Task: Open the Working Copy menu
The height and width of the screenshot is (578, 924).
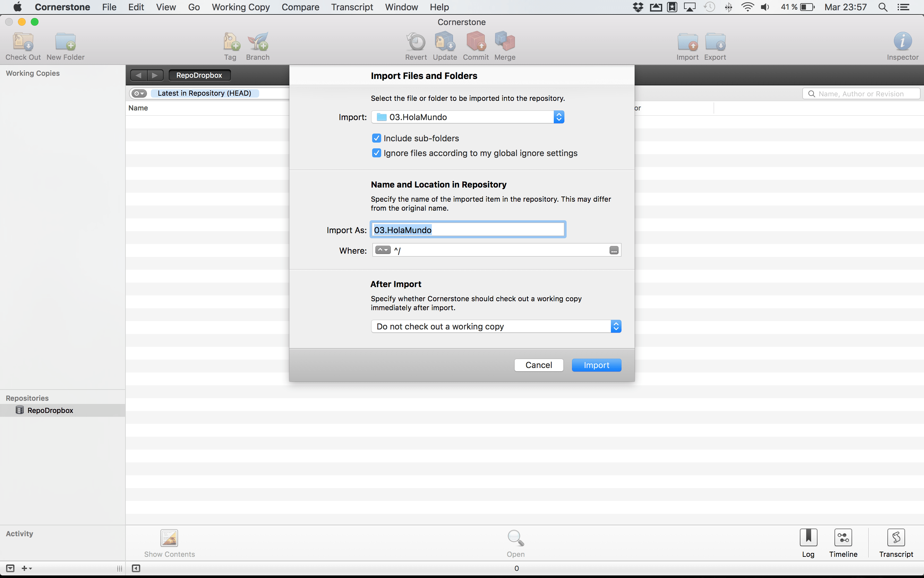Action: pyautogui.click(x=241, y=7)
